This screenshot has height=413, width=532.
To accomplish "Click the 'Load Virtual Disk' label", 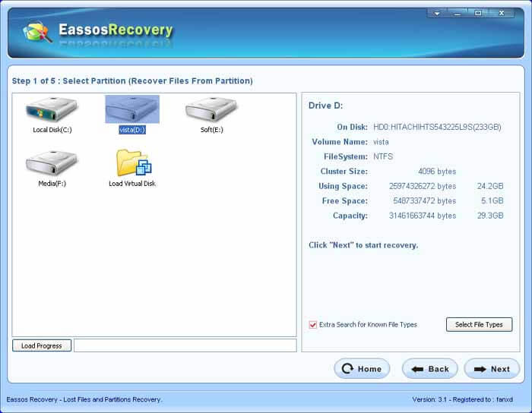I will [132, 184].
